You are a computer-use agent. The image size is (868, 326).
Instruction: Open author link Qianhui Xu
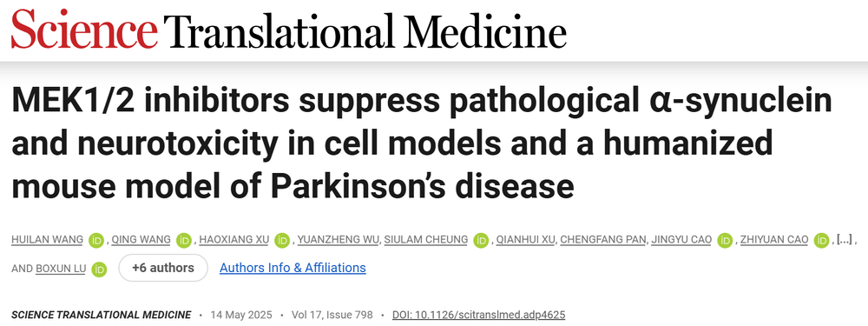pos(526,240)
